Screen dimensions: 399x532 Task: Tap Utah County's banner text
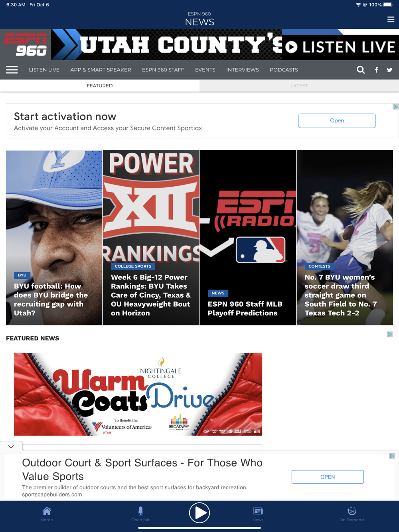coord(181,45)
